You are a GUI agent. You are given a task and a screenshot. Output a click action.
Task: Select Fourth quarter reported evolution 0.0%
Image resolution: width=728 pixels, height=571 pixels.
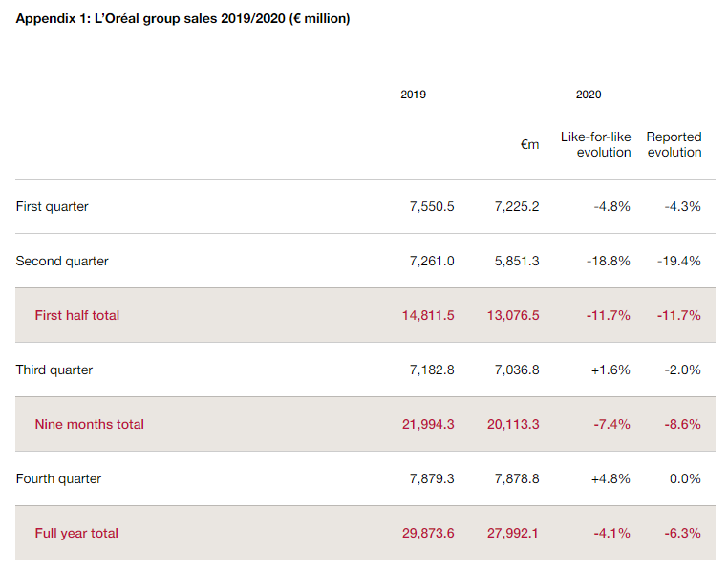tap(685, 478)
